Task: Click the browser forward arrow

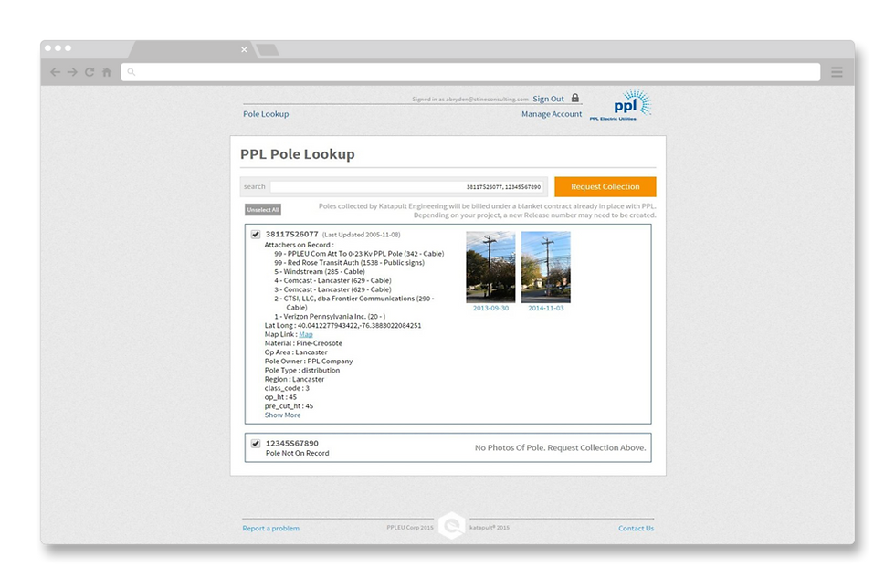Action: (x=72, y=72)
